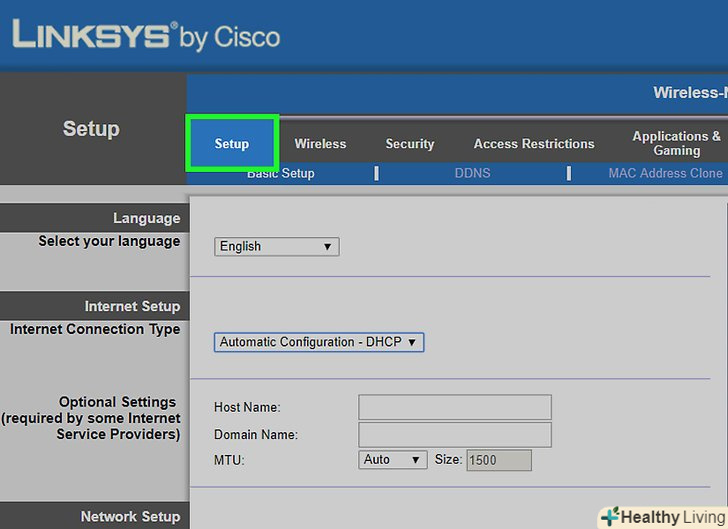The image size is (728, 529).
Task: Open the Security tab
Action: click(x=410, y=144)
